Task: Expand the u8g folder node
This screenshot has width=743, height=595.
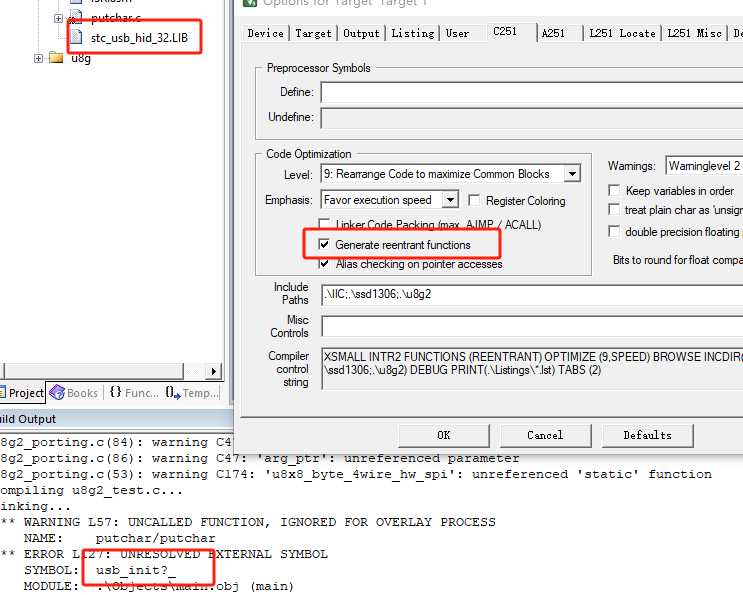Action: pyautogui.click(x=38, y=58)
